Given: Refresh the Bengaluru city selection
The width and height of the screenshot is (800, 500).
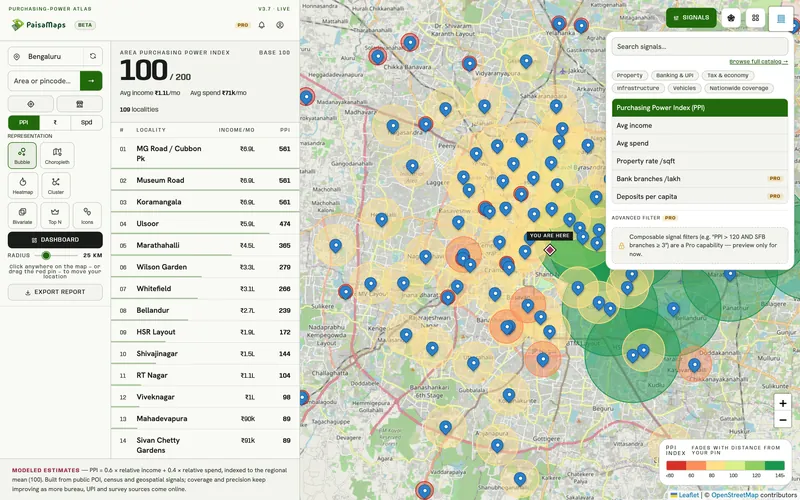Looking at the screenshot, I should click(x=93, y=56).
